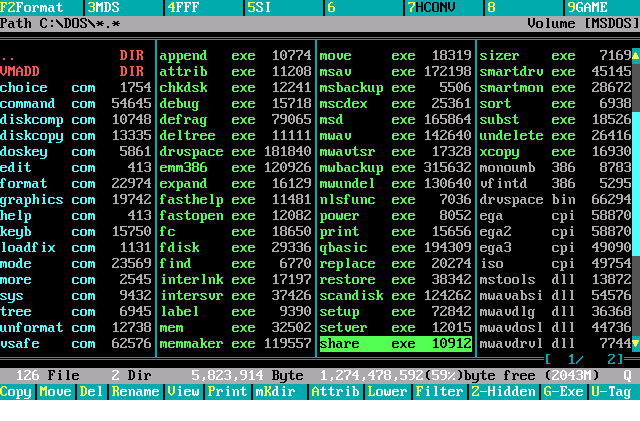Select the monoumb 386 file

pyautogui.click(x=555, y=167)
